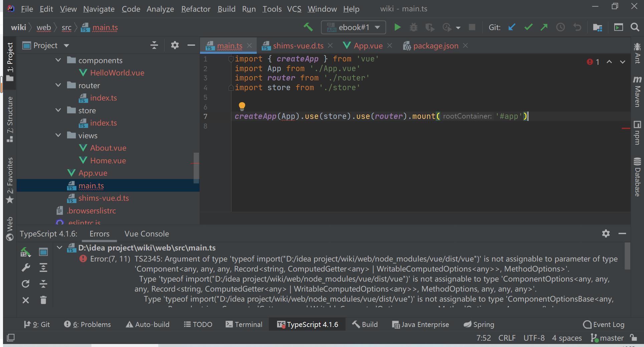Change CRLF line separator in status bar
Screen dimensions: 644x347
click(507, 338)
